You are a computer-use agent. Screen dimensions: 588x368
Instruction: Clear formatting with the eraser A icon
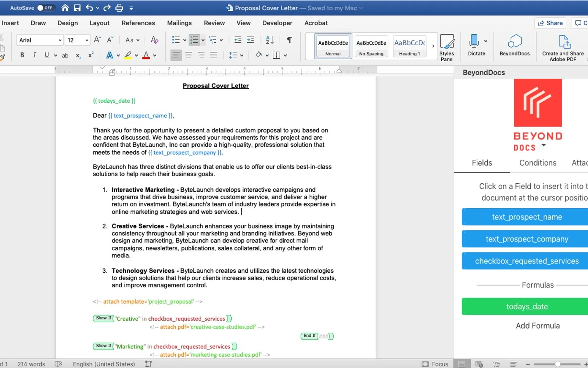(154, 40)
